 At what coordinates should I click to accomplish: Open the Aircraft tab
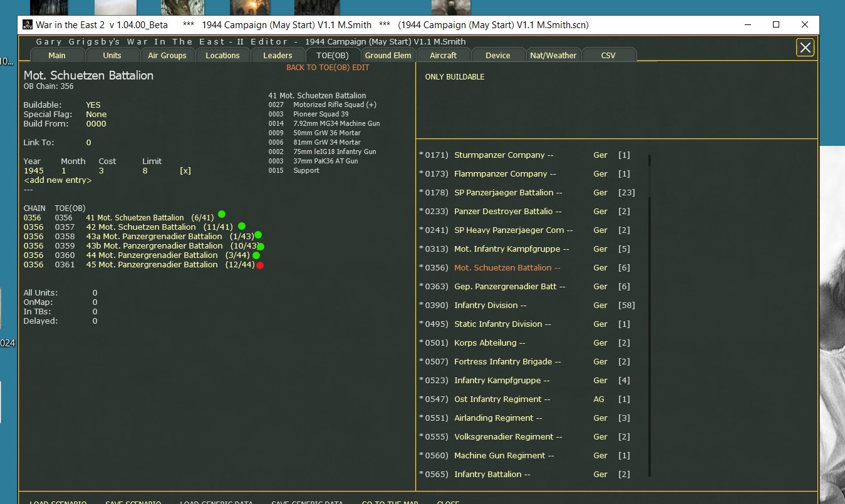click(x=443, y=55)
